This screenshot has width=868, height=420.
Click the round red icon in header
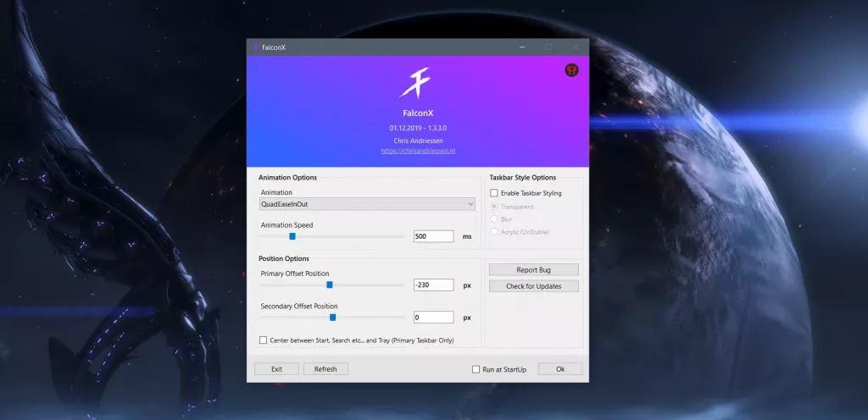[x=571, y=70]
